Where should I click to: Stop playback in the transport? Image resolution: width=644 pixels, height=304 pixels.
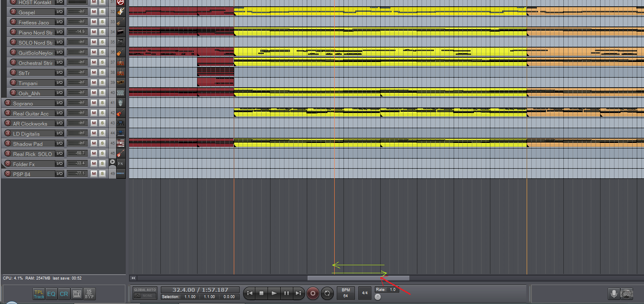coord(262,293)
